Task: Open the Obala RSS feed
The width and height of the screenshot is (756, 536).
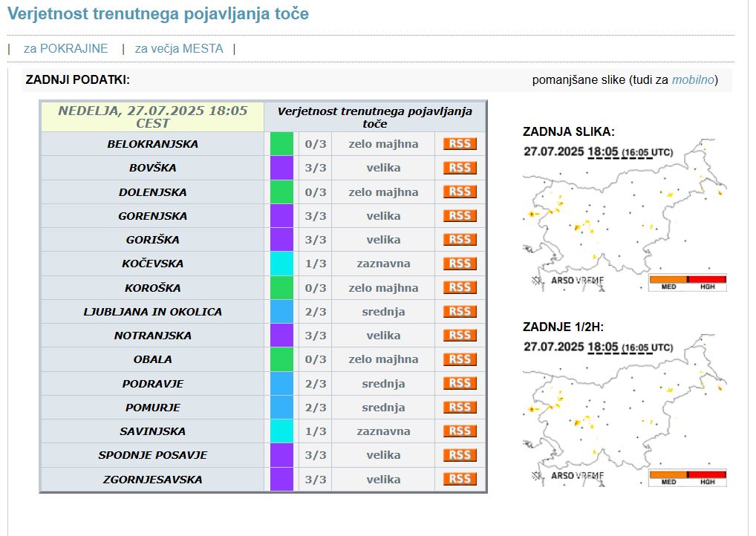Action: pyautogui.click(x=460, y=359)
